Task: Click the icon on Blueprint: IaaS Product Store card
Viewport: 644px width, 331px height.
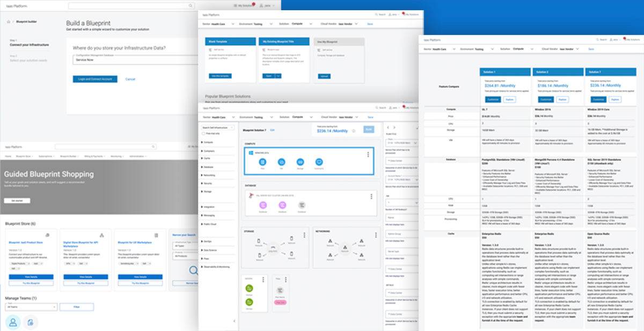Action: pyautogui.click(x=47, y=235)
